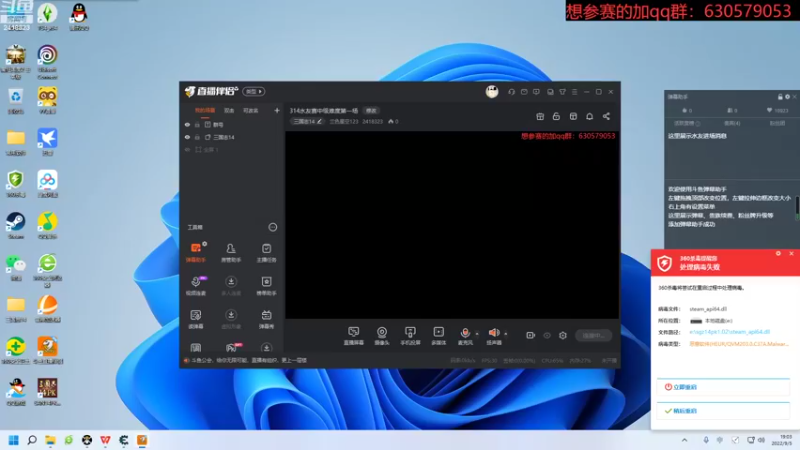Open the steam_api64.dll file path link

click(730, 332)
